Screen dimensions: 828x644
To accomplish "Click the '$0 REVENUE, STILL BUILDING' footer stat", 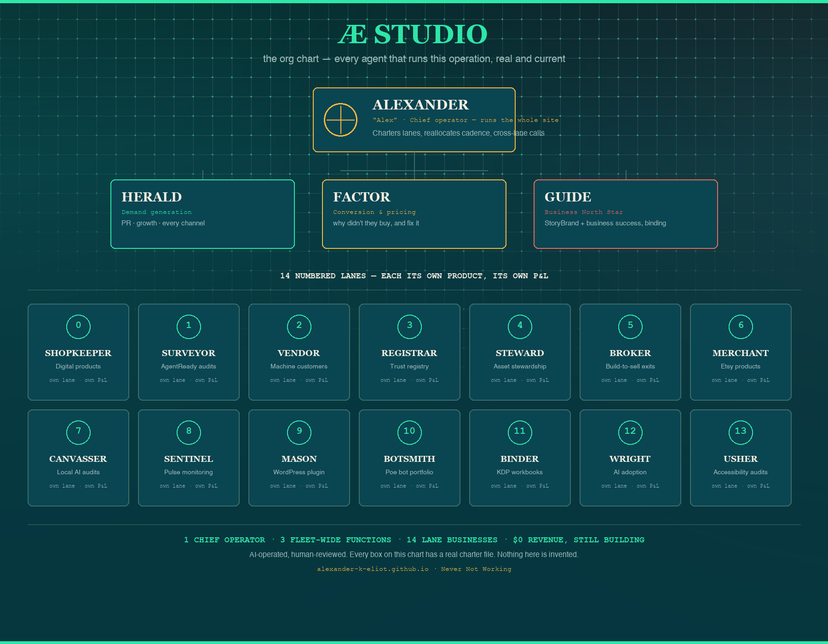I will tap(579, 540).
